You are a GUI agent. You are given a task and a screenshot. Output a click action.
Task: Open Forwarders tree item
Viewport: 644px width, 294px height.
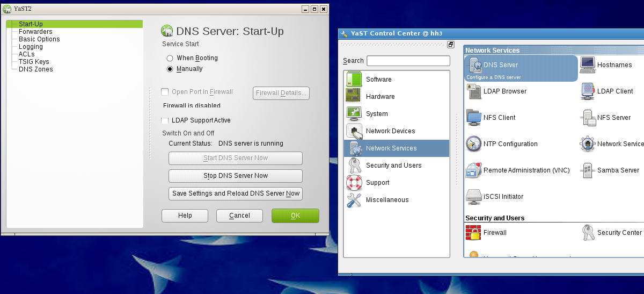coord(35,32)
